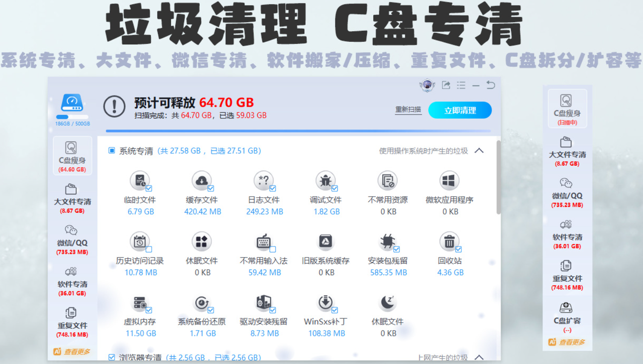Screen dimensions: 643x364
Task: Click the 立即清理 button
Action: pyautogui.click(x=460, y=110)
